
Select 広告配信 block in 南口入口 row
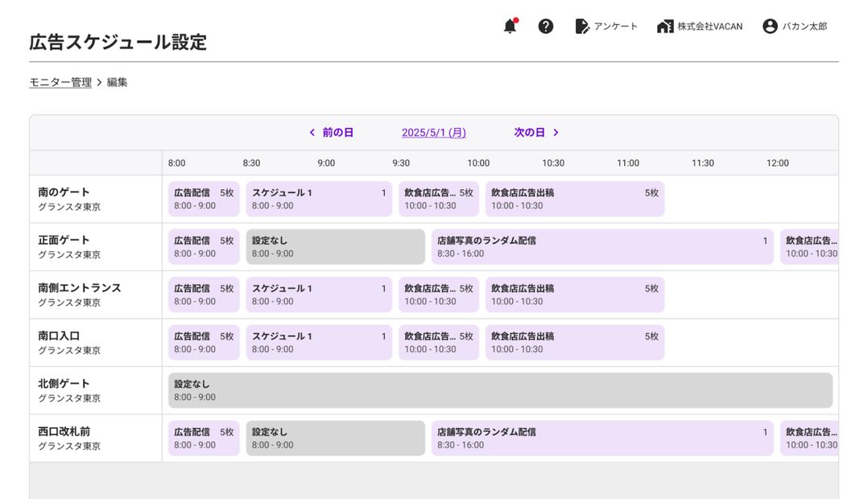(x=204, y=342)
